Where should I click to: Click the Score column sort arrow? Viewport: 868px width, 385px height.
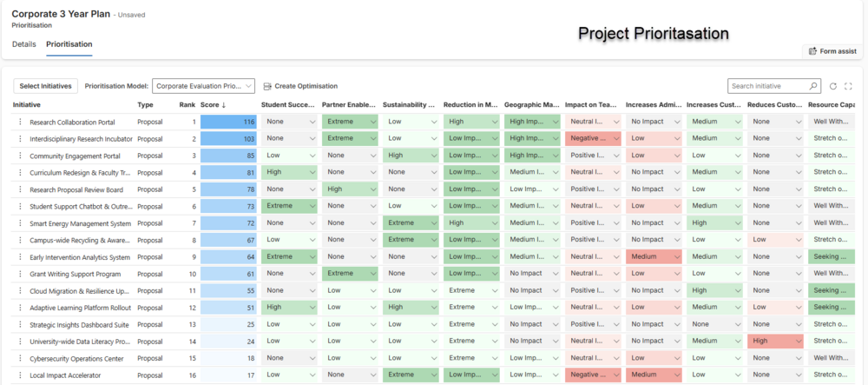pos(224,104)
